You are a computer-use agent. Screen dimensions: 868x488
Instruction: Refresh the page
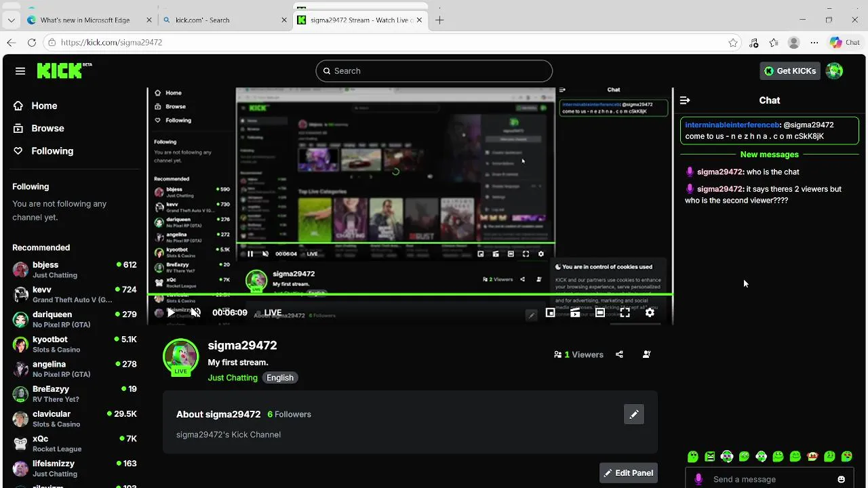pos(31,42)
